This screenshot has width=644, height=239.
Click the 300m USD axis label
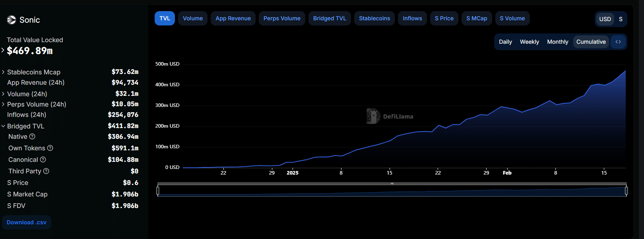[167, 105]
